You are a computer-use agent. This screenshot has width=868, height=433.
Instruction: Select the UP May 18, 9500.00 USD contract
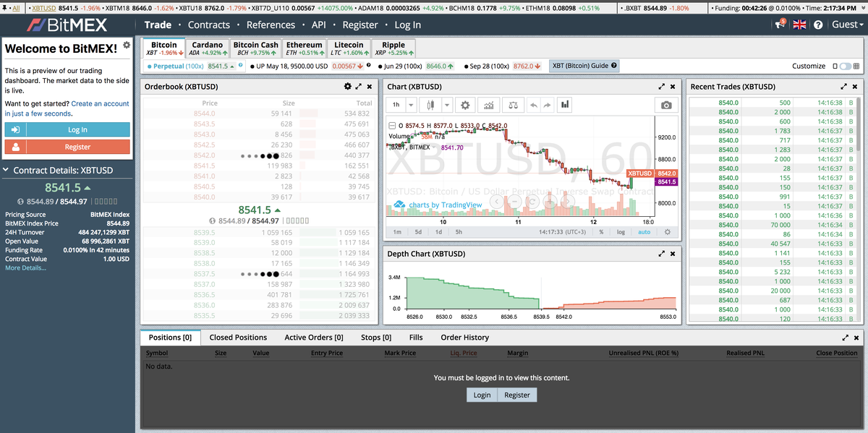coord(292,66)
